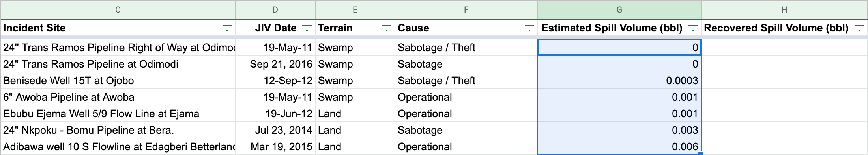Open filter for JIV Date column
Screen dimensions: 868x155
(307, 28)
